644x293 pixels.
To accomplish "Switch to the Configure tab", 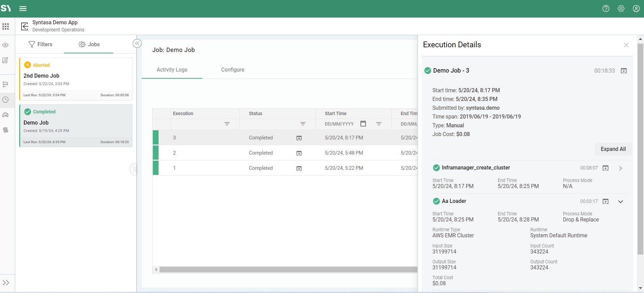I will pos(232,70).
